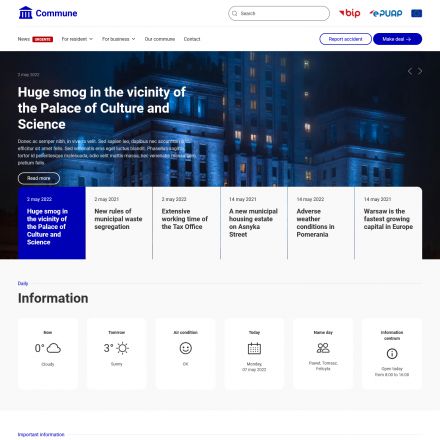
Task: Open the ePUAP logo link
Action: click(386, 13)
